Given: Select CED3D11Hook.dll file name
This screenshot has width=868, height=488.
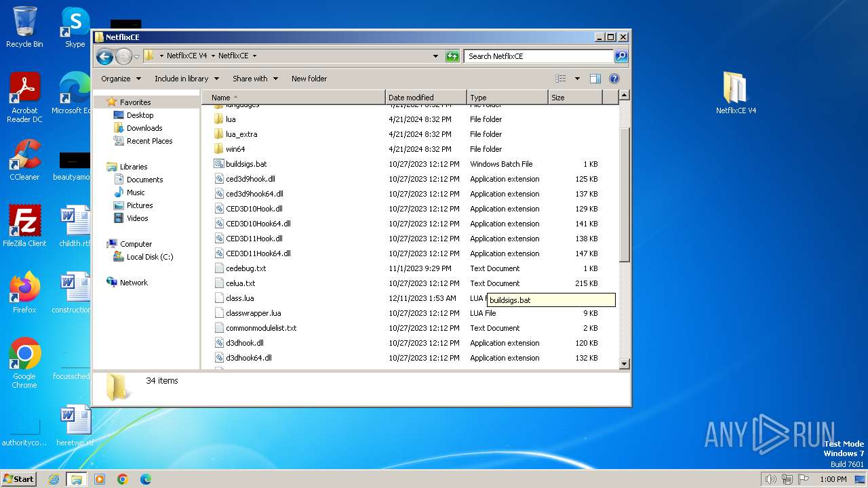Looking at the screenshot, I should point(254,239).
